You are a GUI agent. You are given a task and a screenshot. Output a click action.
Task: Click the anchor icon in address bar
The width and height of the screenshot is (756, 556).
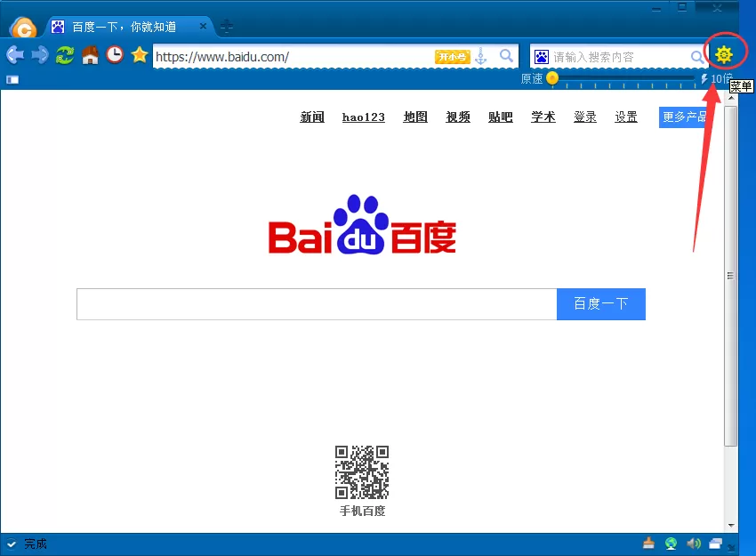(480, 56)
